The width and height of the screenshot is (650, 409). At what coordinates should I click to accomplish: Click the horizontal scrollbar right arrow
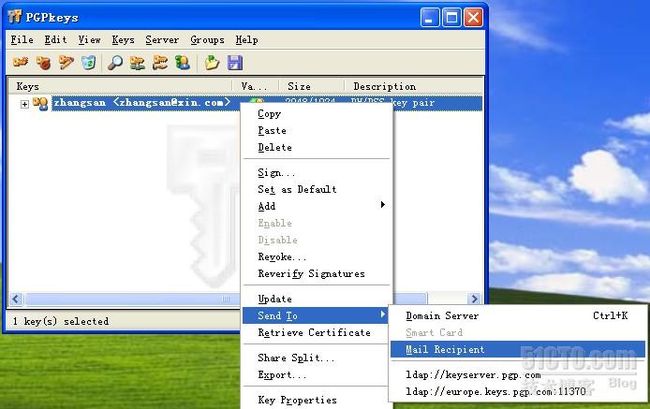[x=475, y=298]
